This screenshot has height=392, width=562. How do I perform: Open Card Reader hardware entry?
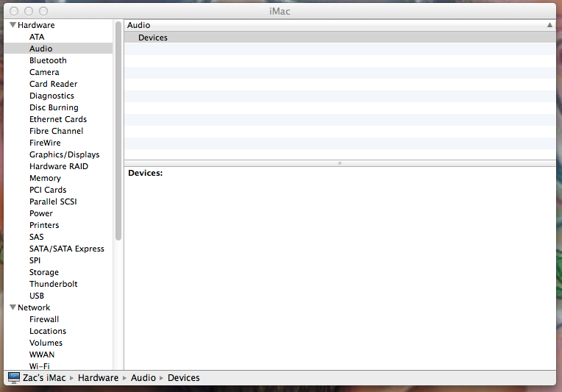[54, 84]
